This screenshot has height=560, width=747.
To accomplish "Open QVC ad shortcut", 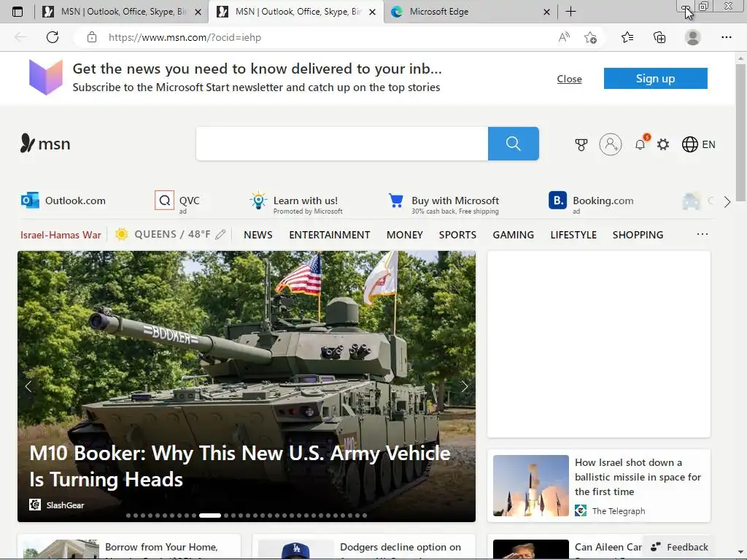I will tap(177, 202).
